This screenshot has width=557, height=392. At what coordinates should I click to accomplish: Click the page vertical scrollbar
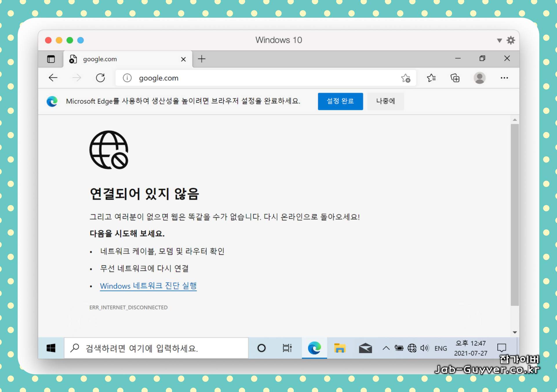click(x=514, y=215)
